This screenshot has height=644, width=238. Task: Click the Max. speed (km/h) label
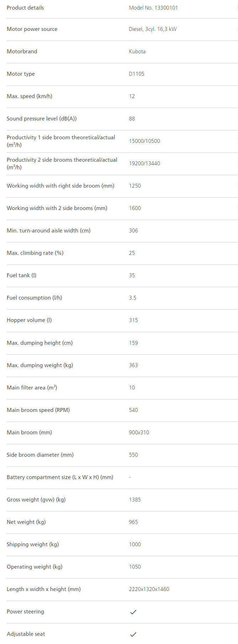point(29,96)
